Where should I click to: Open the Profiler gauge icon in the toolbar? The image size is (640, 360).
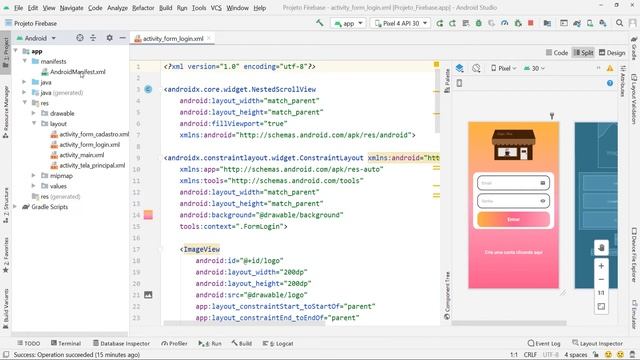tap(504, 23)
